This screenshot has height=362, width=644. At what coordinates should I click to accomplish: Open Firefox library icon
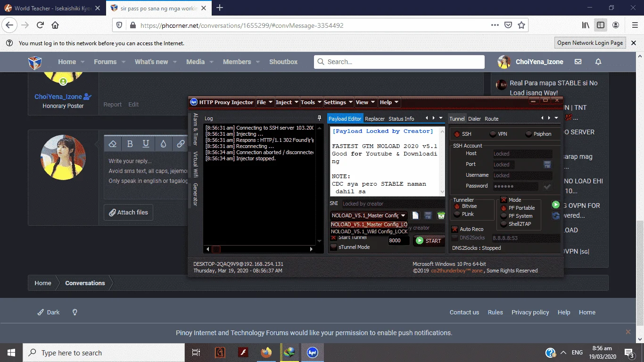(585, 25)
